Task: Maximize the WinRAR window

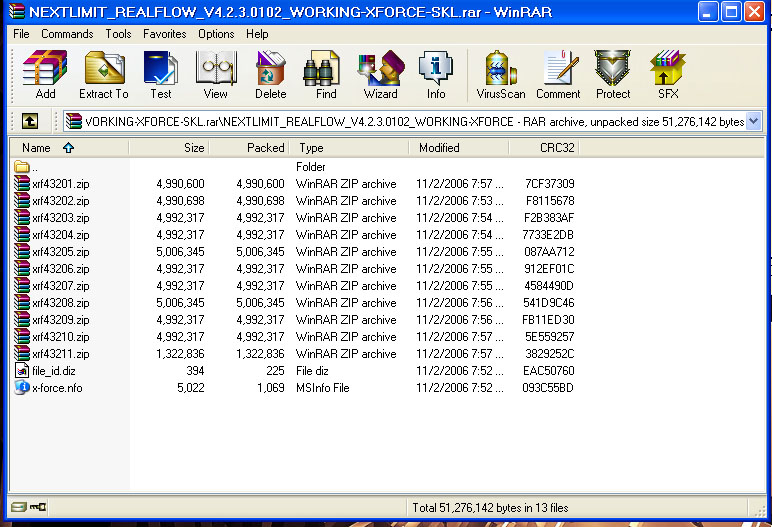Action: 731,11
